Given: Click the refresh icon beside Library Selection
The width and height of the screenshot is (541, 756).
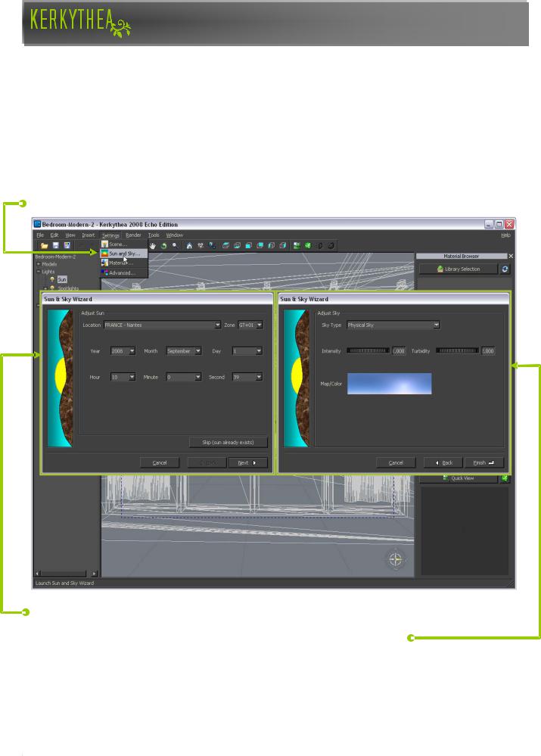Looking at the screenshot, I should [x=505, y=269].
